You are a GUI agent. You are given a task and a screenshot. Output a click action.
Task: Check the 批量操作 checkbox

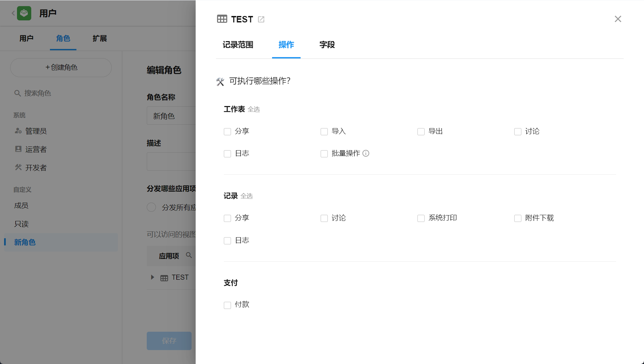tap(324, 154)
